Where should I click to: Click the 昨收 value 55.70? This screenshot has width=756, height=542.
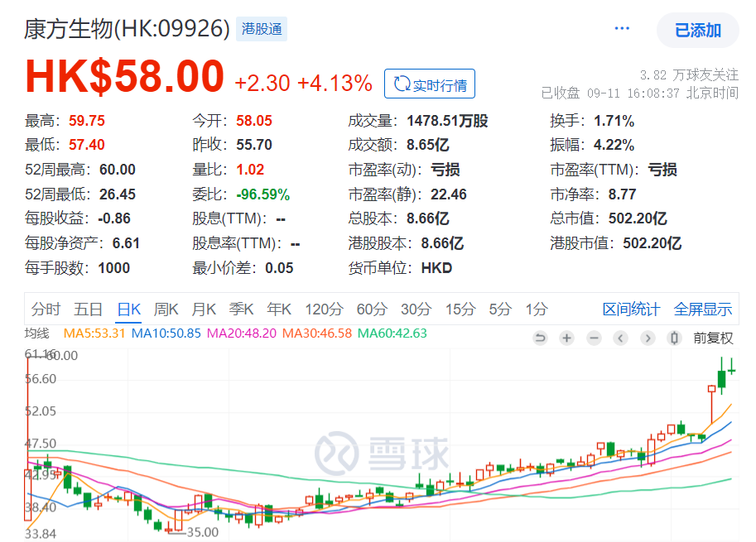[254, 145]
